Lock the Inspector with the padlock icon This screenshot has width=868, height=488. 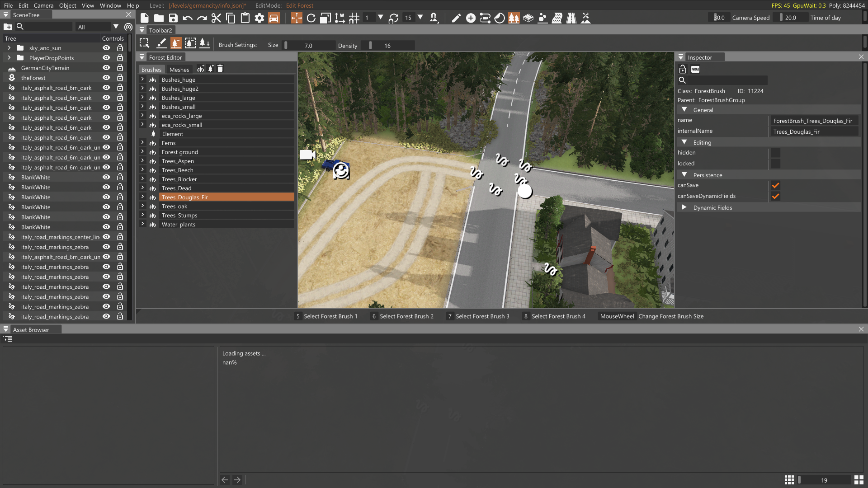point(683,69)
